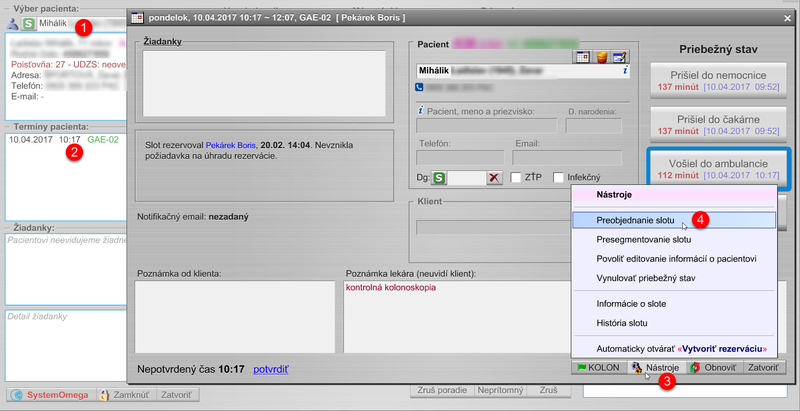Click the potvrdiť link
The width and height of the screenshot is (800, 411).
(271, 370)
